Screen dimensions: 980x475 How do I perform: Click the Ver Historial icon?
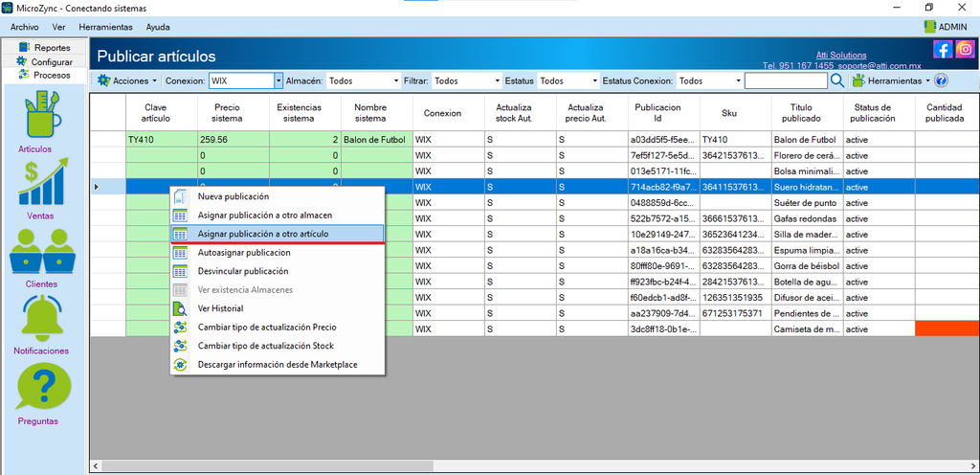point(180,308)
